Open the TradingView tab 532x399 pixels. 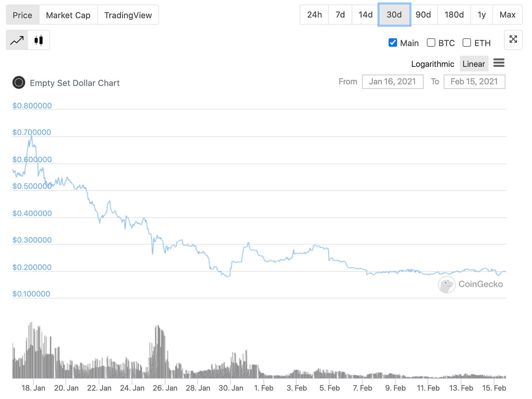(128, 15)
